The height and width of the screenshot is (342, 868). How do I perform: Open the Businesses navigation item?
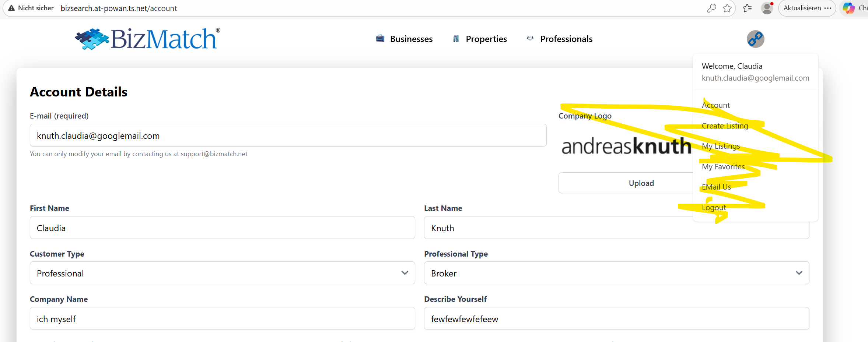pos(404,39)
